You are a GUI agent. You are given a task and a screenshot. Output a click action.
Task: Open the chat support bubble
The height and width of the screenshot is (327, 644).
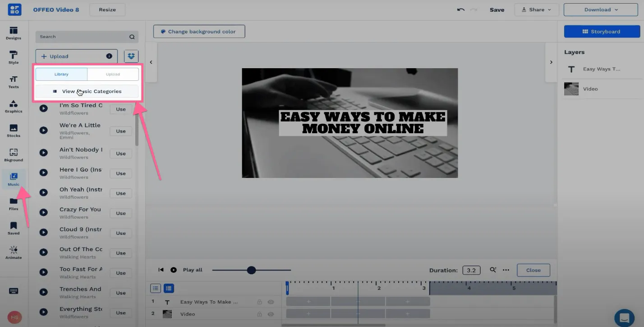[x=624, y=317]
